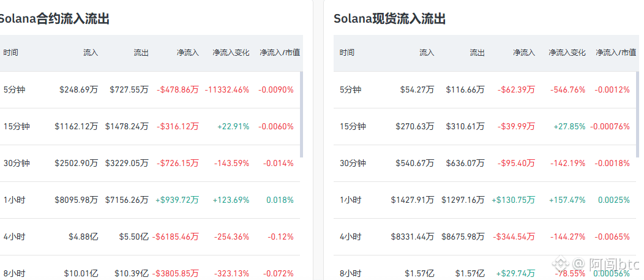Click the -11332.46% change value
644x280 pixels.
pos(227,89)
